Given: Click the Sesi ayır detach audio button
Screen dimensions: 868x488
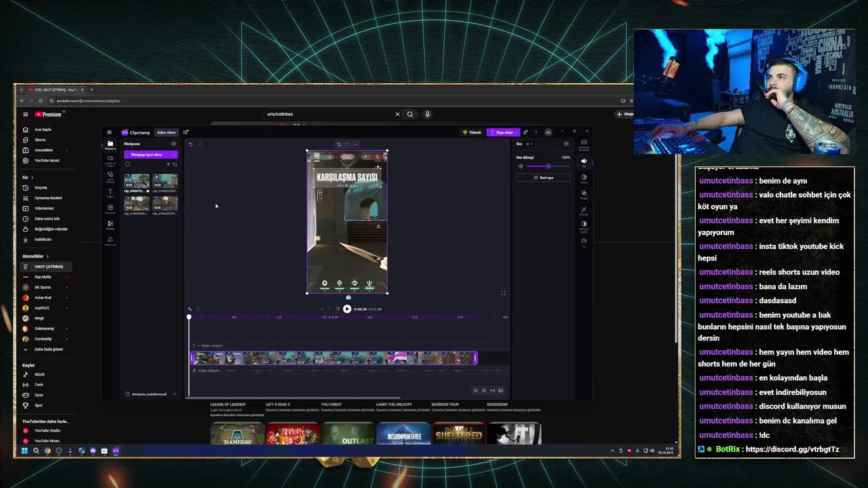Looking at the screenshot, I should [543, 178].
